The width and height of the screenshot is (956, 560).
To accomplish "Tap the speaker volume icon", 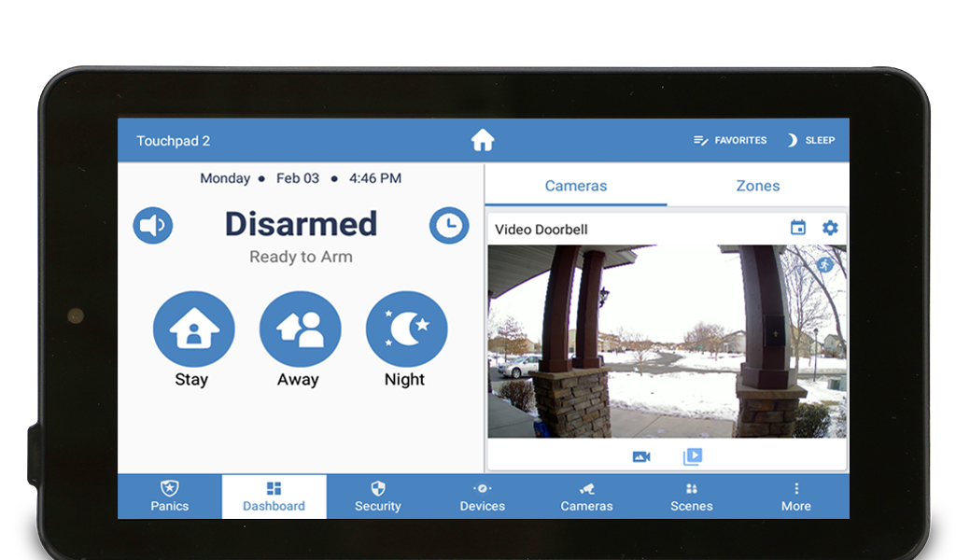I will click(x=153, y=226).
